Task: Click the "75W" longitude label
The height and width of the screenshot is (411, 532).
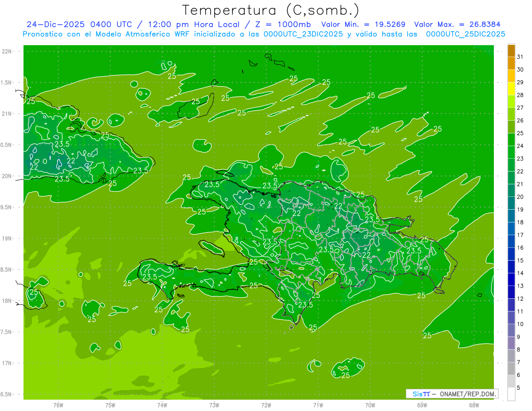Action: [x=110, y=405]
